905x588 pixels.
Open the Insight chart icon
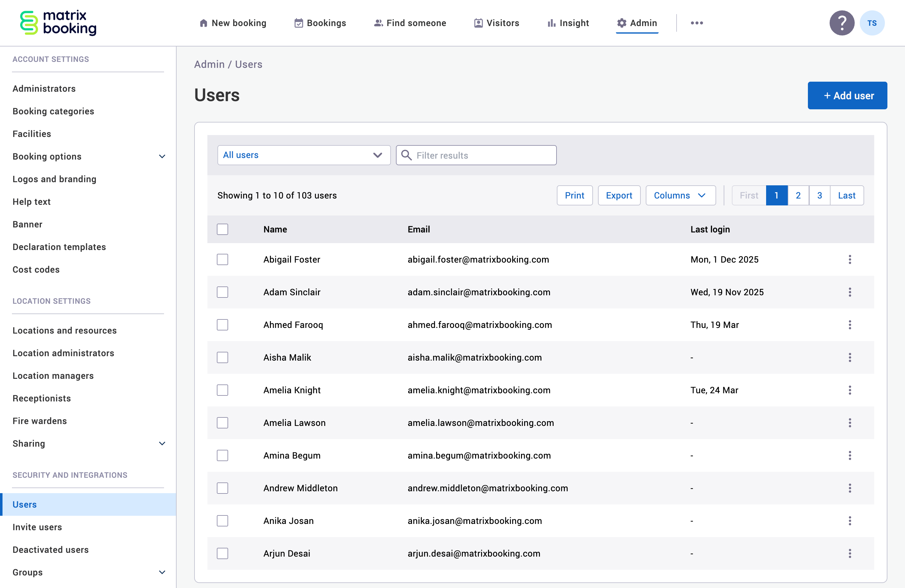tap(551, 23)
